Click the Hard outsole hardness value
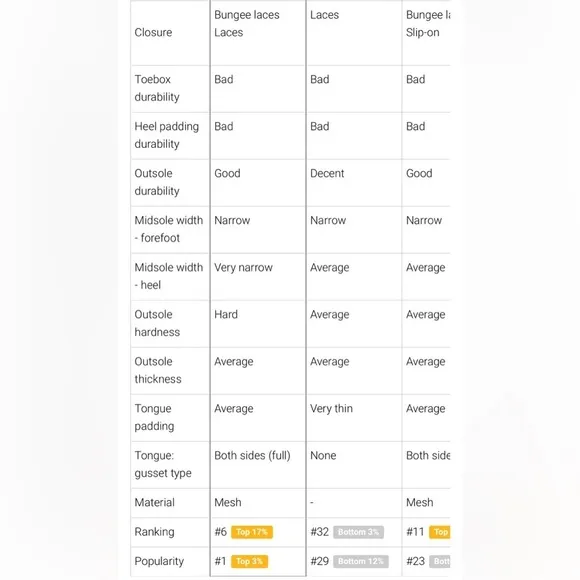580x580 pixels. (x=226, y=314)
